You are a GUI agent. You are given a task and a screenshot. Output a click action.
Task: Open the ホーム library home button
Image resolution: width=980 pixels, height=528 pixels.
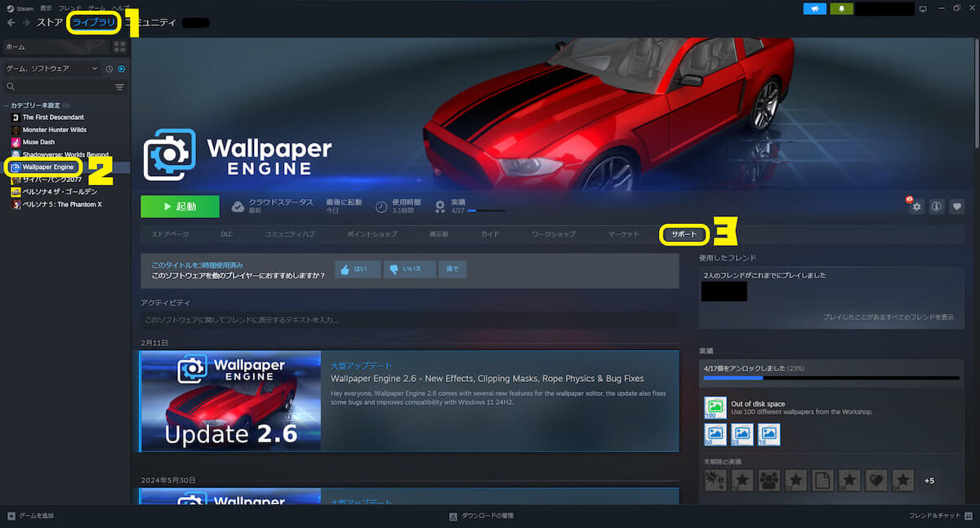pos(56,47)
